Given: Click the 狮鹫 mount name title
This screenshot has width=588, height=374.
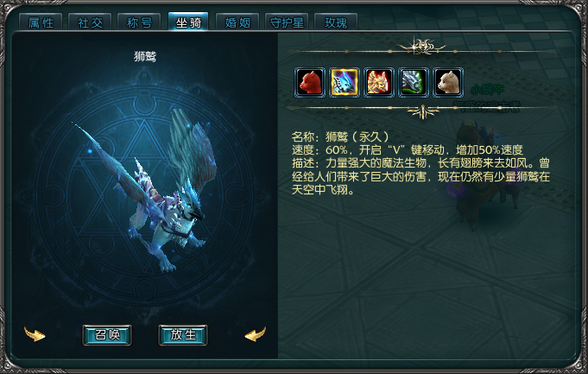Looking at the screenshot, I should tap(145, 57).
